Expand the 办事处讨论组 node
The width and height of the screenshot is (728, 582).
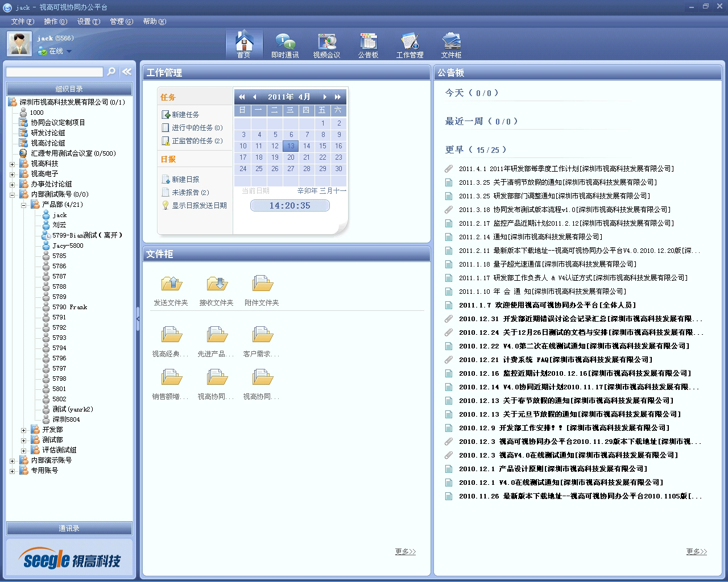click(x=12, y=185)
